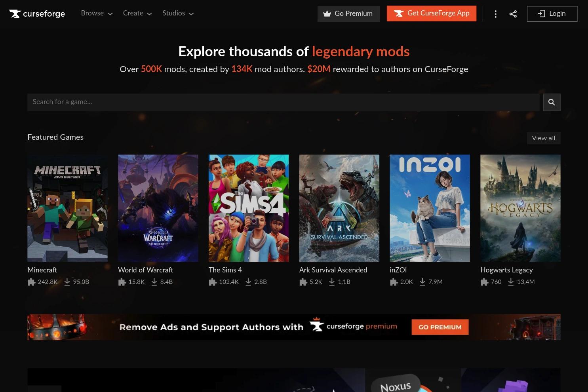The image size is (588, 392).
Task: Click Get CurseForge App button
Action: (432, 13)
